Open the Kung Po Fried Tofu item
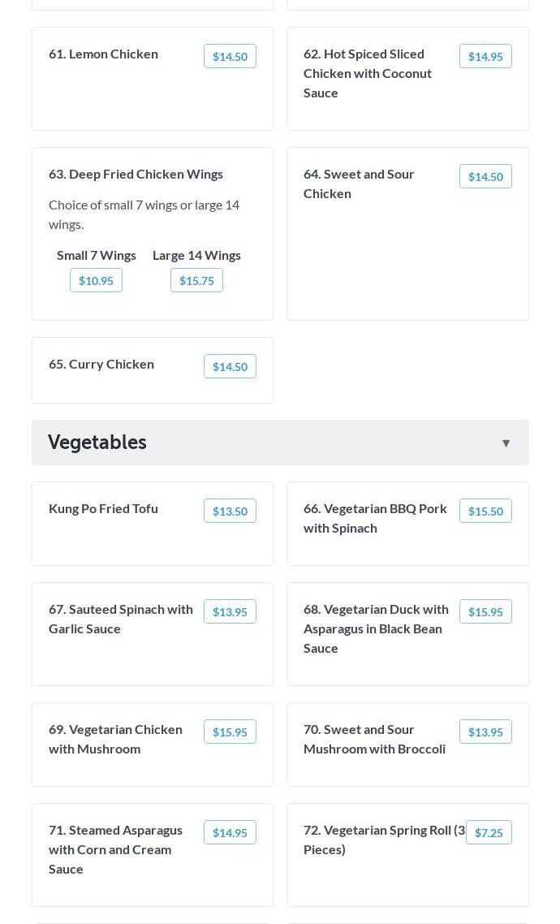The image size is (560, 924). pos(103,508)
